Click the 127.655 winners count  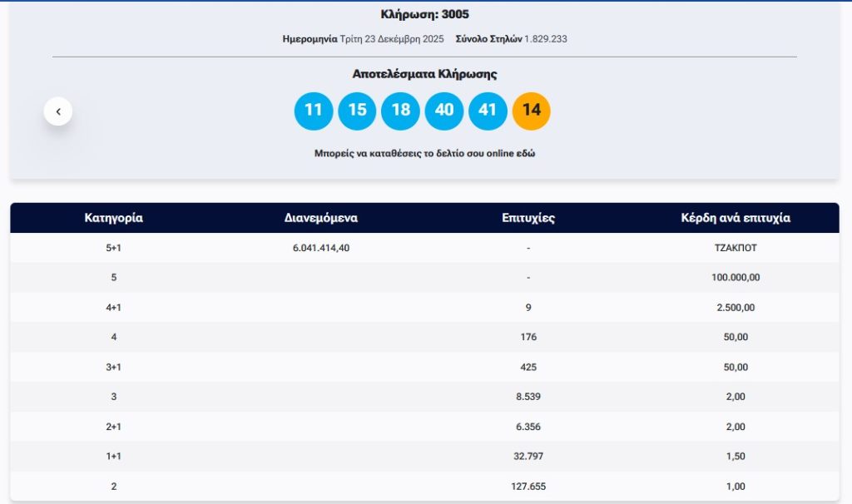[528, 487]
